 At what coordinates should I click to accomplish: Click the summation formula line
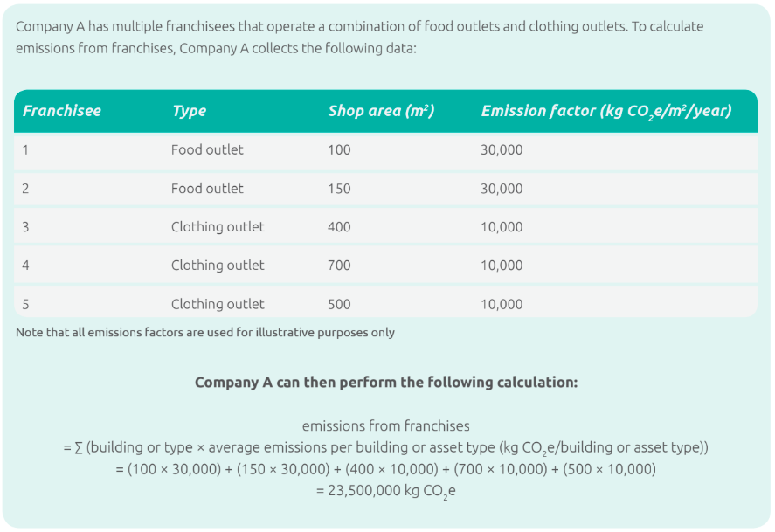(x=385, y=448)
